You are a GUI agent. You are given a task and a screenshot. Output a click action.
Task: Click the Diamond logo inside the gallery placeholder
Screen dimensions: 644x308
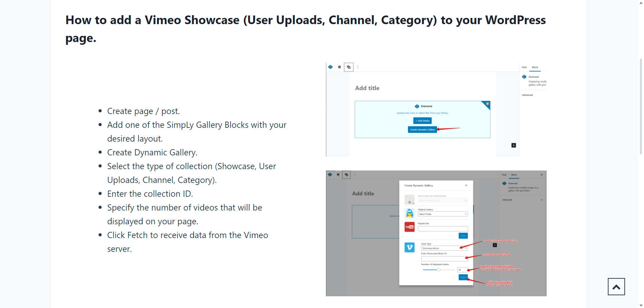[x=417, y=106]
